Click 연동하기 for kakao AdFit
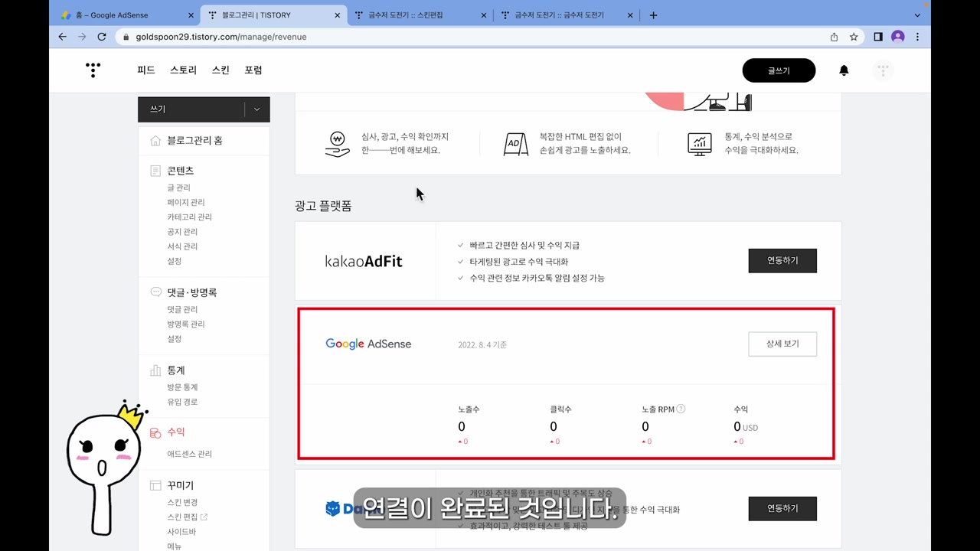 click(x=782, y=261)
